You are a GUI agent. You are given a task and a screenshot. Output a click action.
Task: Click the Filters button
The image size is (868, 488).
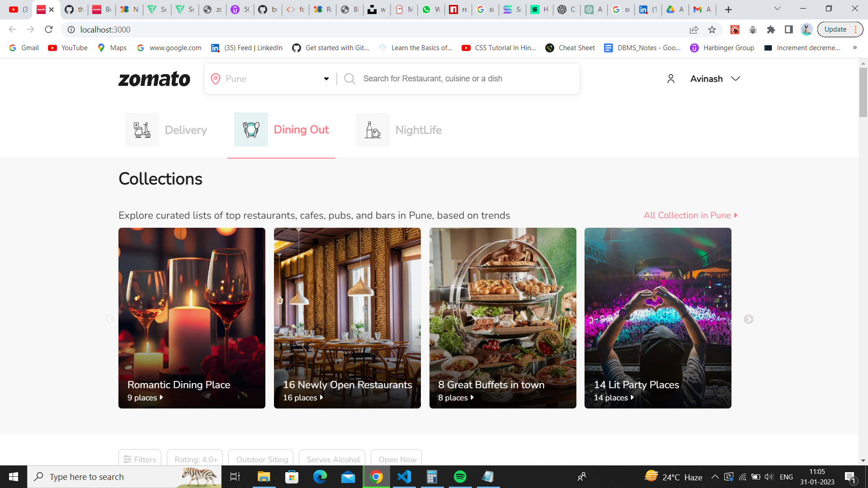(x=139, y=459)
